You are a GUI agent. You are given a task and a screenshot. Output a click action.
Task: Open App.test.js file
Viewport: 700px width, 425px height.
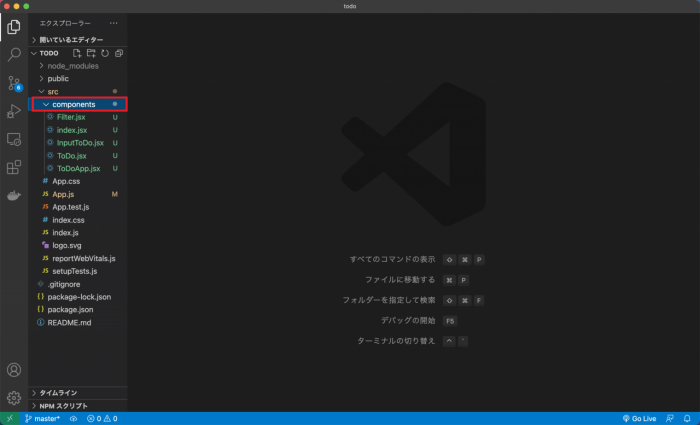(x=78, y=207)
